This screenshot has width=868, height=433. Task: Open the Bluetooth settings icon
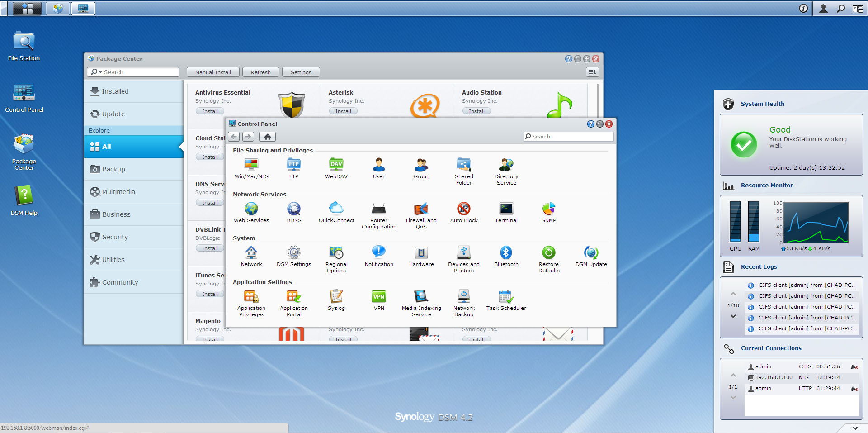[x=506, y=253]
